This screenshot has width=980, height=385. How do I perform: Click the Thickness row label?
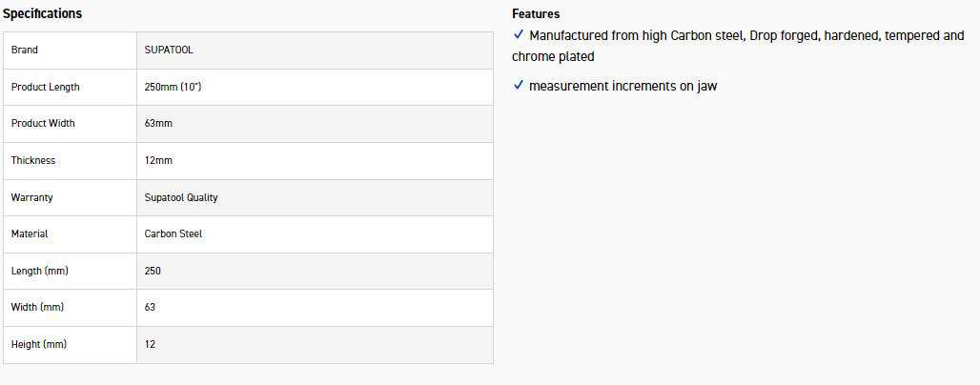[33, 160]
